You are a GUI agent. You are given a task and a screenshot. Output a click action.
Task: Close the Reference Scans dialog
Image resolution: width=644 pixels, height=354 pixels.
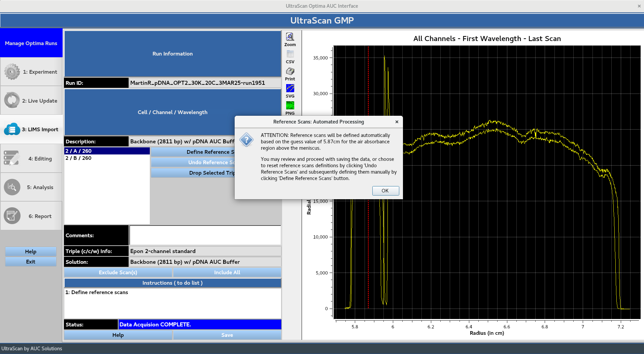click(397, 121)
